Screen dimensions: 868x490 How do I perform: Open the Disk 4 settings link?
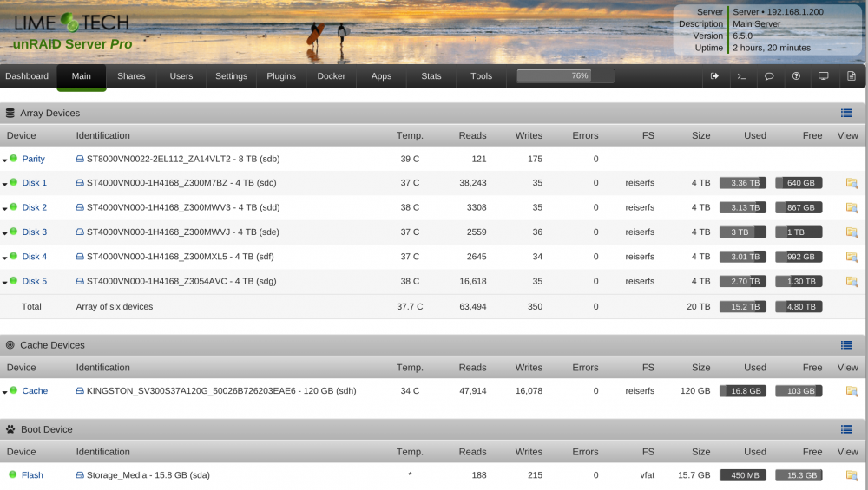tap(35, 257)
